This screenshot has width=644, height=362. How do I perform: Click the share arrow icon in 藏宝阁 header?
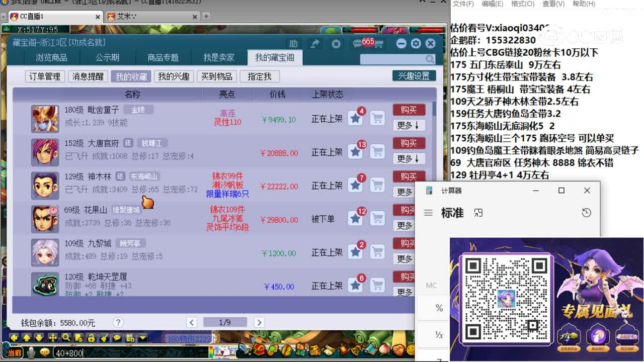(315, 44)
